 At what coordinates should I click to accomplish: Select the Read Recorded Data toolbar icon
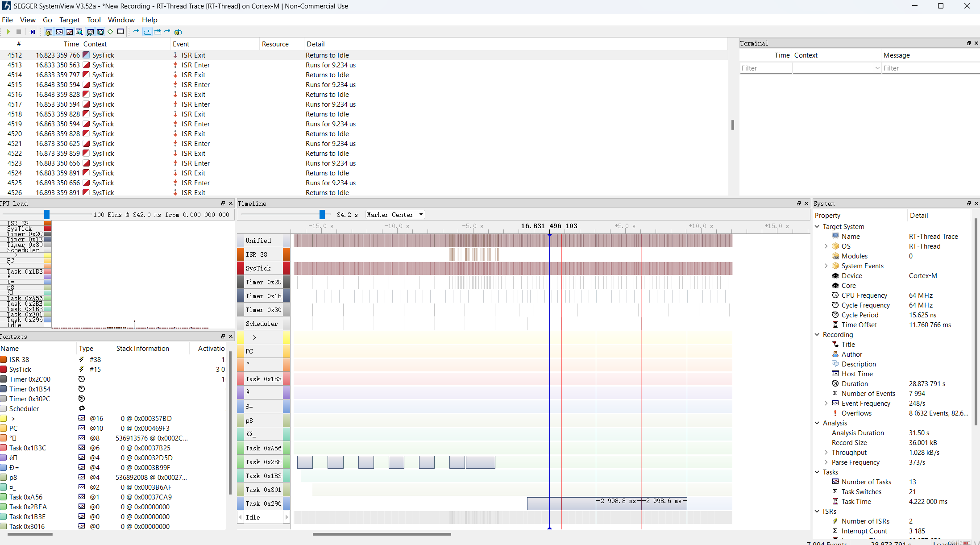(32, 32)
